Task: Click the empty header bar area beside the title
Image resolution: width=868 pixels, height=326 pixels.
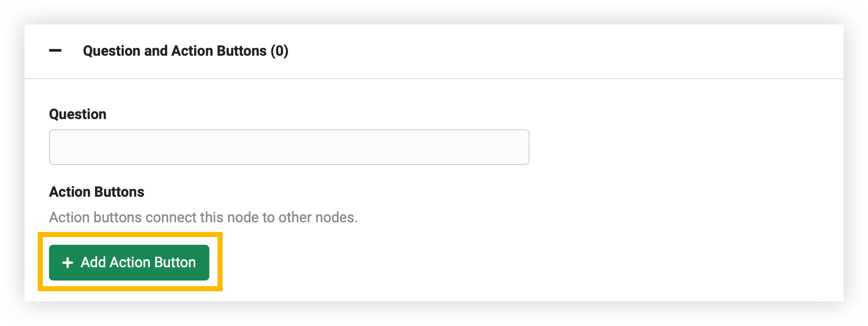Action: click(x=562, y=51)
